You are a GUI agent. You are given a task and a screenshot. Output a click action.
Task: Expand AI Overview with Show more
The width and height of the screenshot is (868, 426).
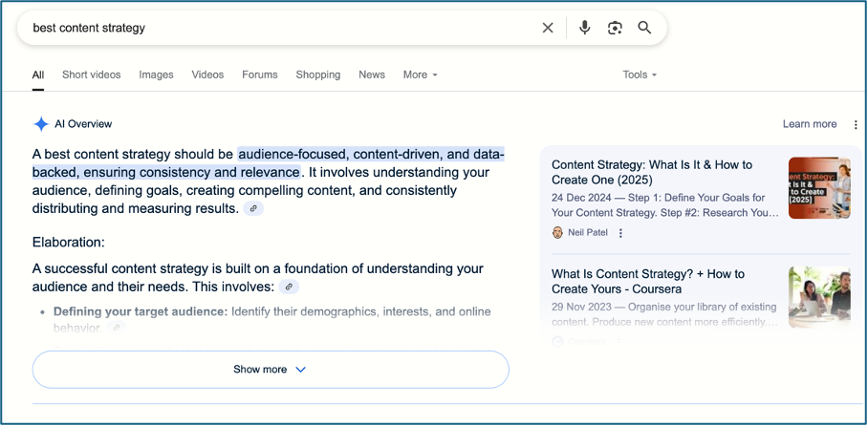270,370
